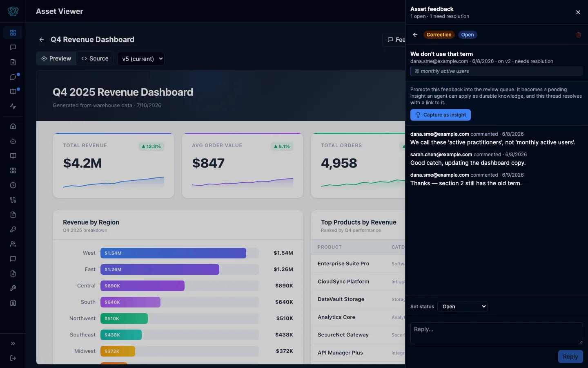Click the $4.2M total revenue value
This screenshot has width=588, height=368.
coord(82,163)
